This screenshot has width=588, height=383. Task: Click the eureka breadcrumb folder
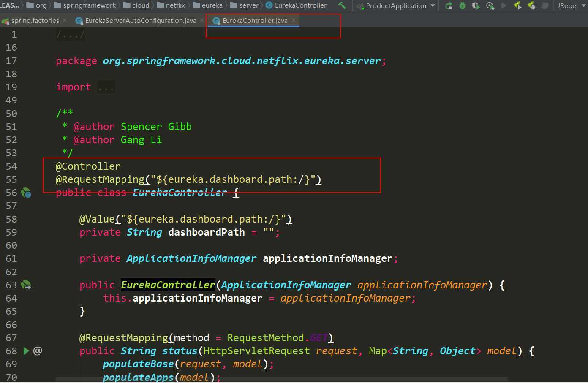click(x=208, y=5)
